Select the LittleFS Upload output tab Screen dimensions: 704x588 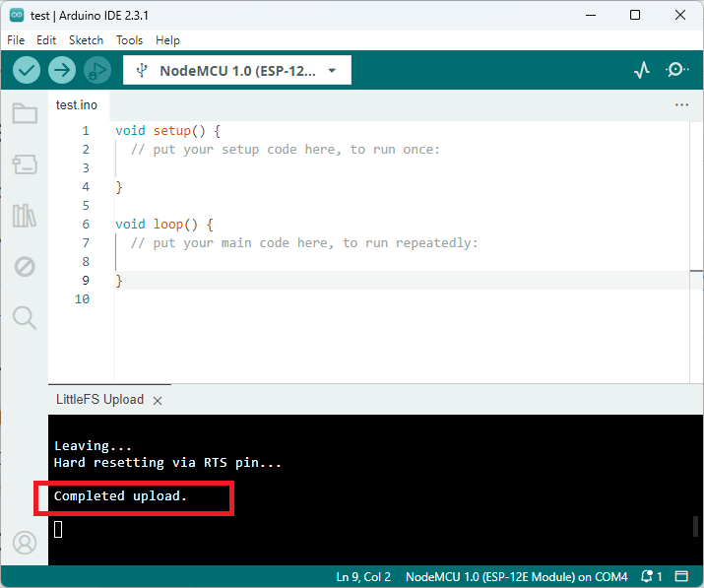99,399
